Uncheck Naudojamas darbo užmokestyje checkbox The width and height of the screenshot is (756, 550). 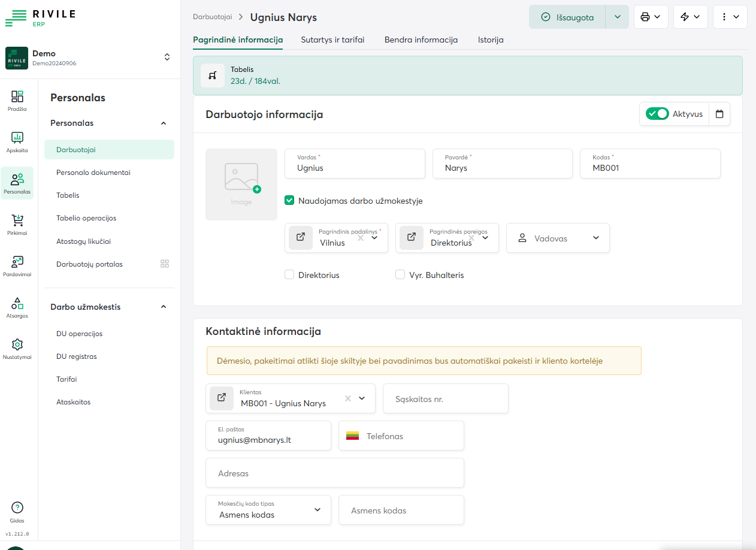point(290,201)
